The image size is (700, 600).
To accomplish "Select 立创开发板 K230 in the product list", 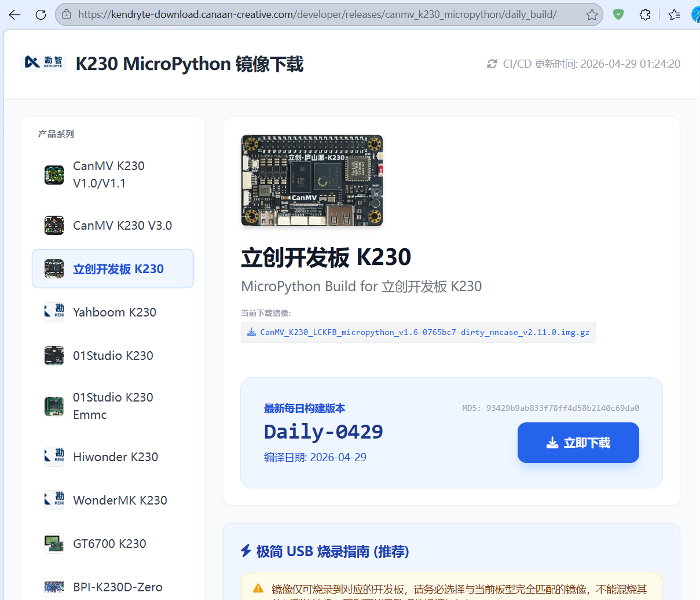I will (x=113, y=268).
